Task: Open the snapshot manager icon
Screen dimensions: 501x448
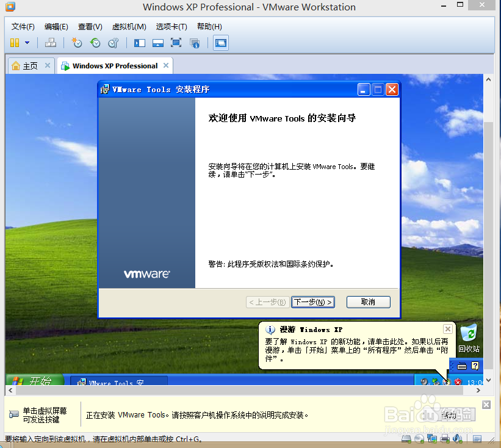Action: pos(114,43)
